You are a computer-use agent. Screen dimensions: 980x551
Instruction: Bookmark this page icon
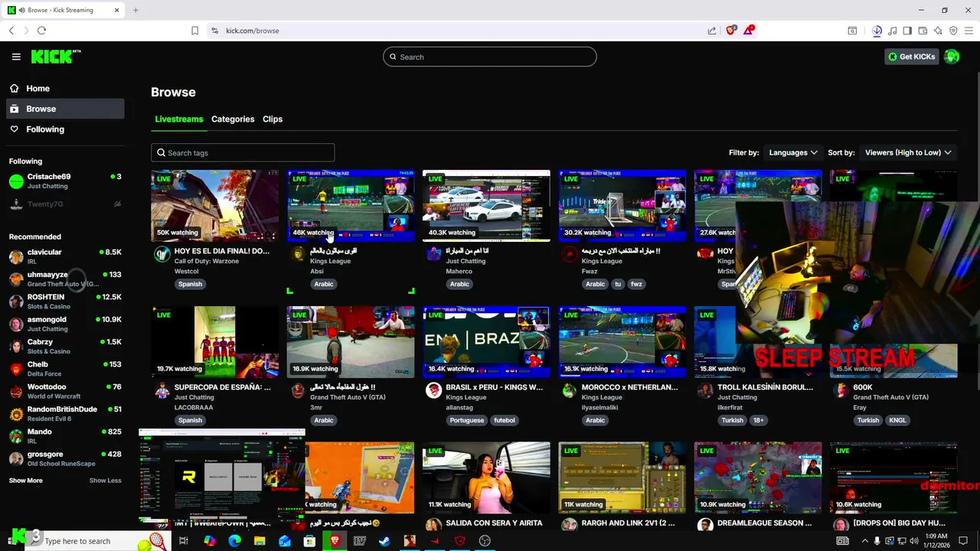(194, 31)
